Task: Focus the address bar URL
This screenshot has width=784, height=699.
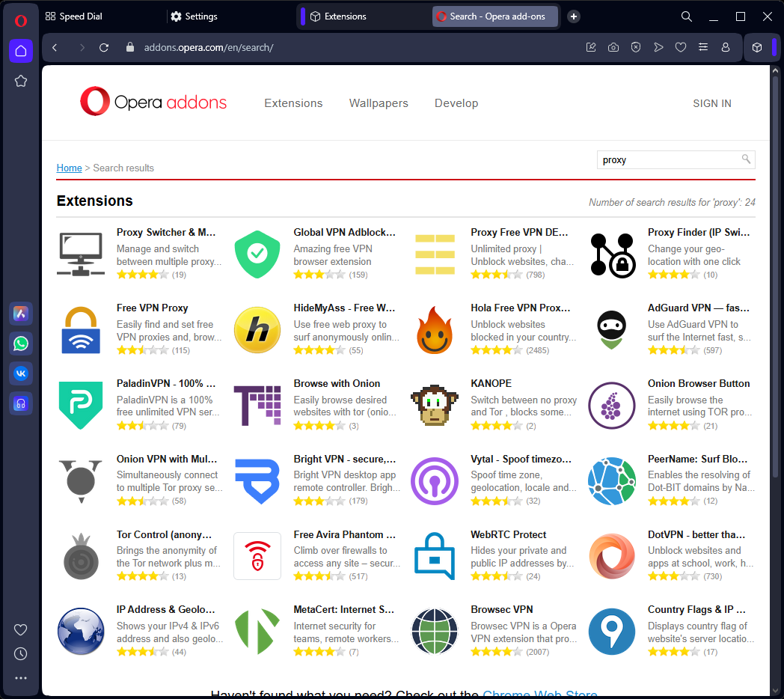Action: pyautogui.click(x=209, y=48)
